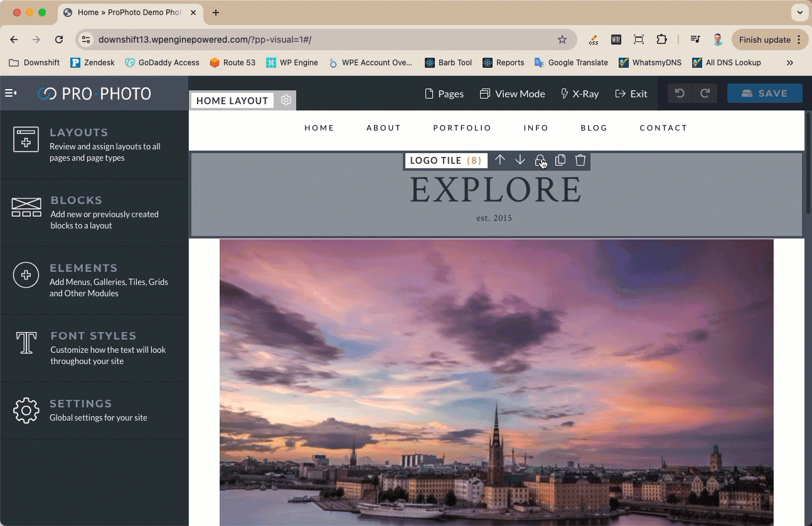Show more bookmarks with chevron
The height and width of the screenshot is (526, 812).
coord(789,62)
